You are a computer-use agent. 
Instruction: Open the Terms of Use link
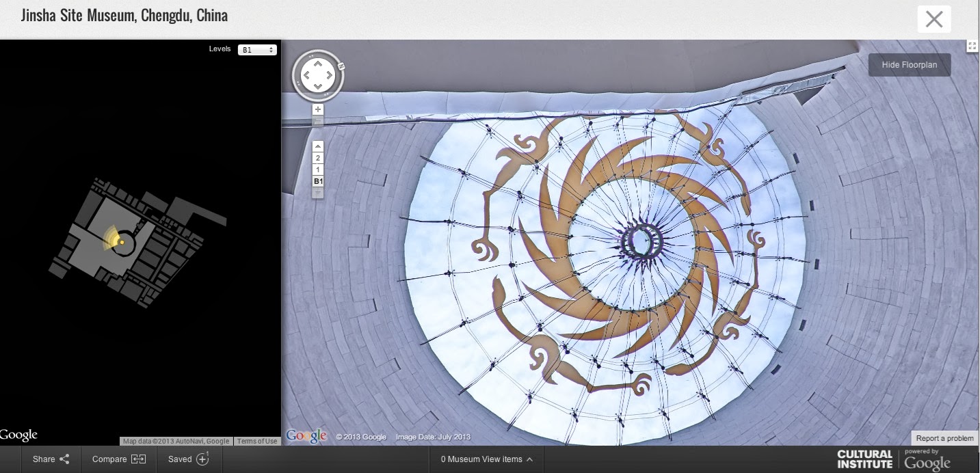[257, 442]
